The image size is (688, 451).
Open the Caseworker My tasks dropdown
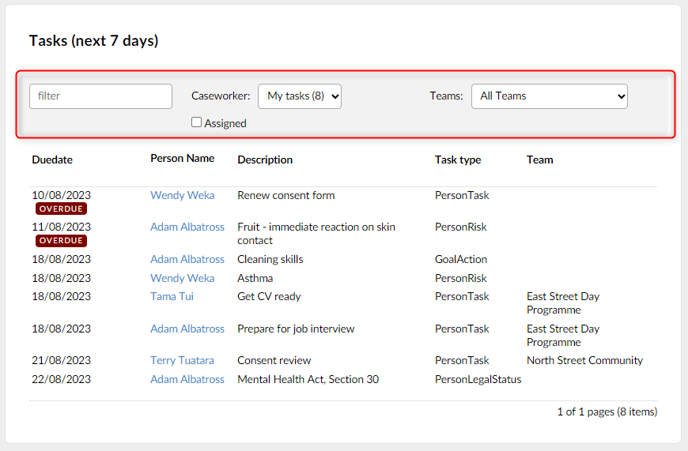[x=300, y=96]
